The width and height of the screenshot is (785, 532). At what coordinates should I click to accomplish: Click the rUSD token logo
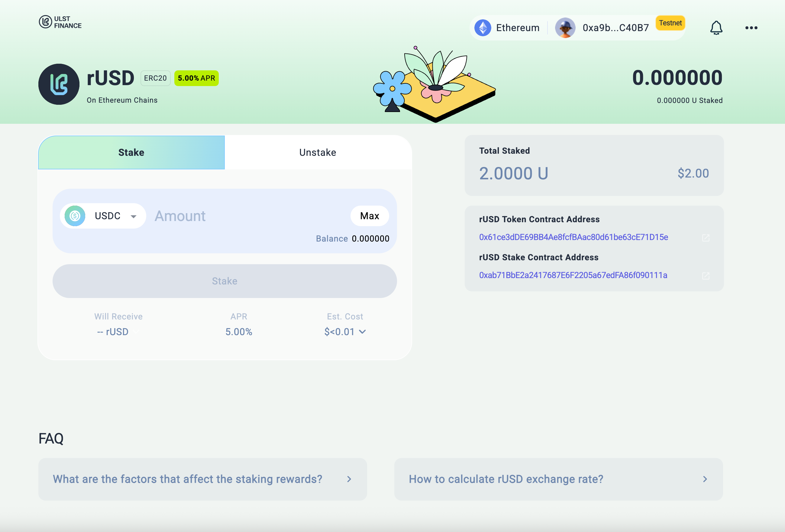click(59, 85)
